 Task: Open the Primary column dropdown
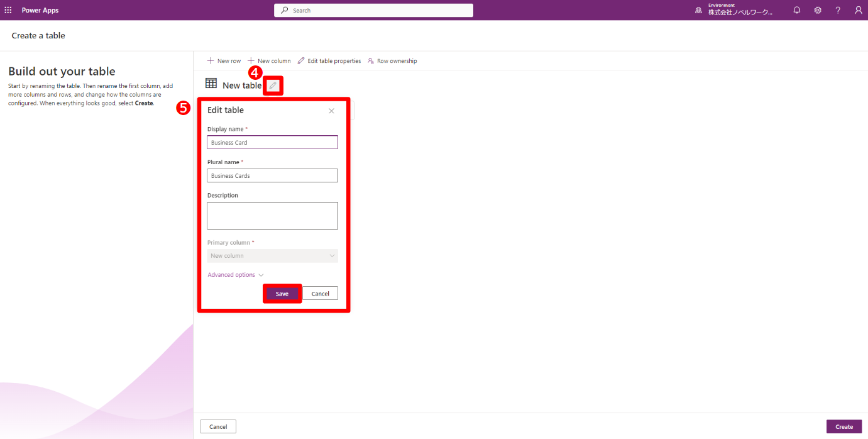click(272, 256)
